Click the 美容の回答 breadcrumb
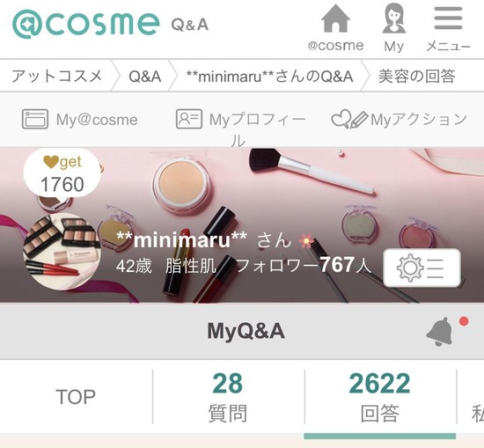 (x=417, y=76)
